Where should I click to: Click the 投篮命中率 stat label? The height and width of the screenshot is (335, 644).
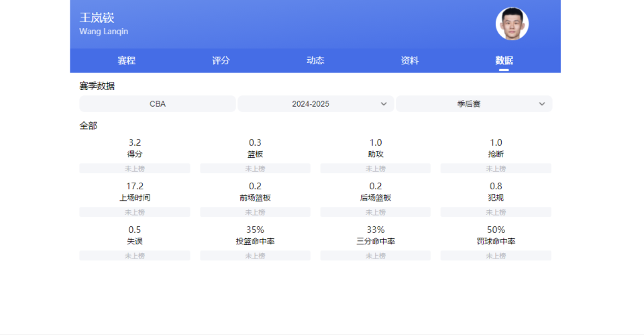click(x=255, y=241)
